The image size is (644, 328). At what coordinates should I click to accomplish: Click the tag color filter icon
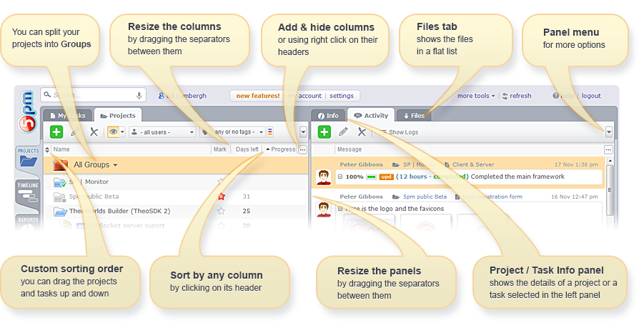[x=269, y=132]
